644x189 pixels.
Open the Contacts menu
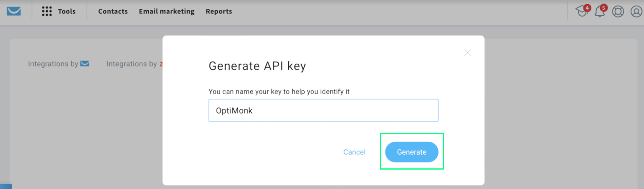(113, 11)
